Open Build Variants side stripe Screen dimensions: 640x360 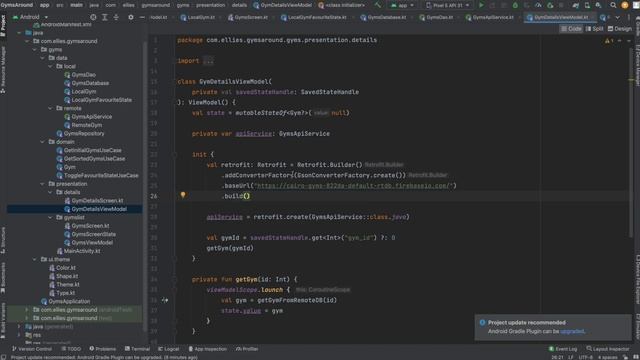3,320
